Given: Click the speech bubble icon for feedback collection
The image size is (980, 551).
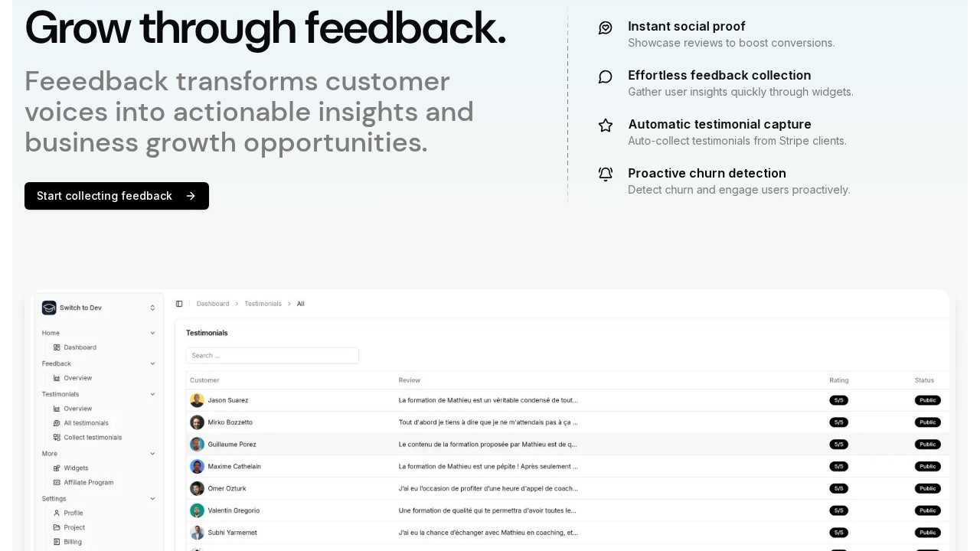Looking at the screenshot, I should tap(605, 77).
